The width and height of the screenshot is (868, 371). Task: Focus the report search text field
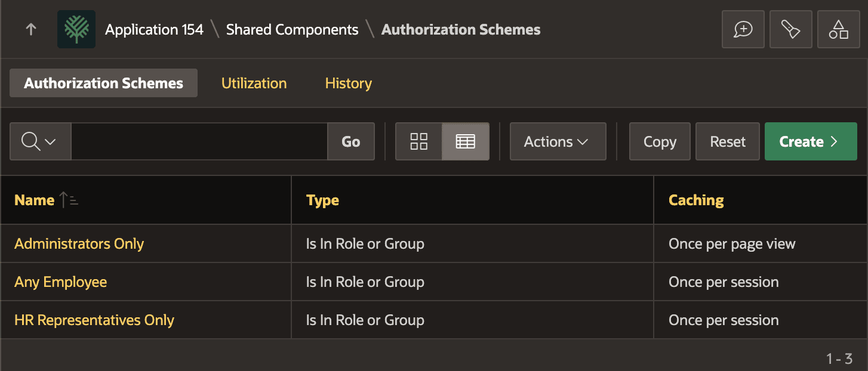[199, 141]
